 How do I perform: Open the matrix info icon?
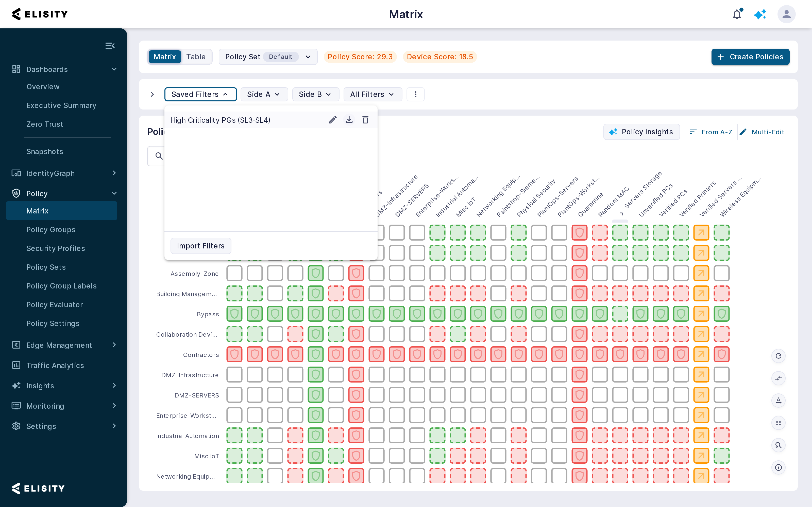pyautogui.click(x=779, y=467)
